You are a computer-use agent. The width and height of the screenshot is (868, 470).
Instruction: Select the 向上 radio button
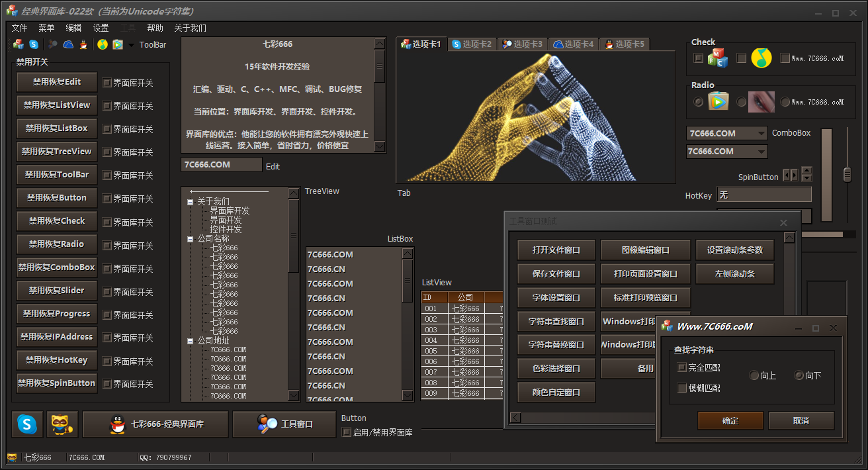[754, 375]
